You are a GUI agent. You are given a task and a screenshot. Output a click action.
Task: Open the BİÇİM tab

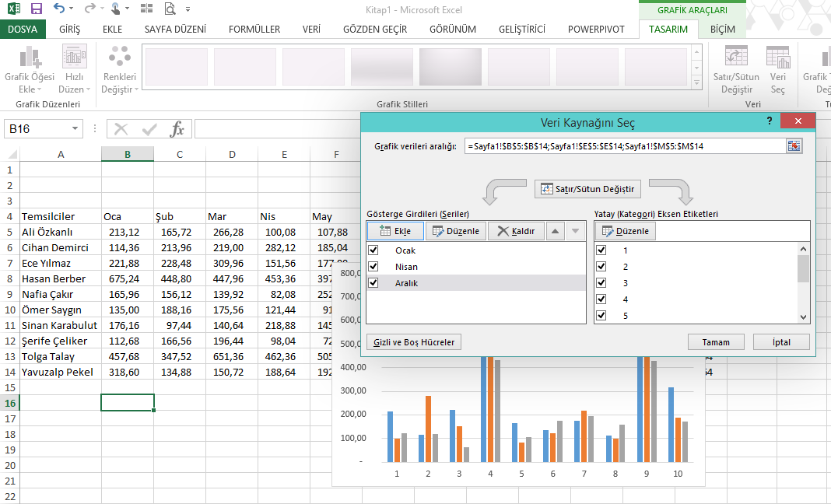pos(721,30)
